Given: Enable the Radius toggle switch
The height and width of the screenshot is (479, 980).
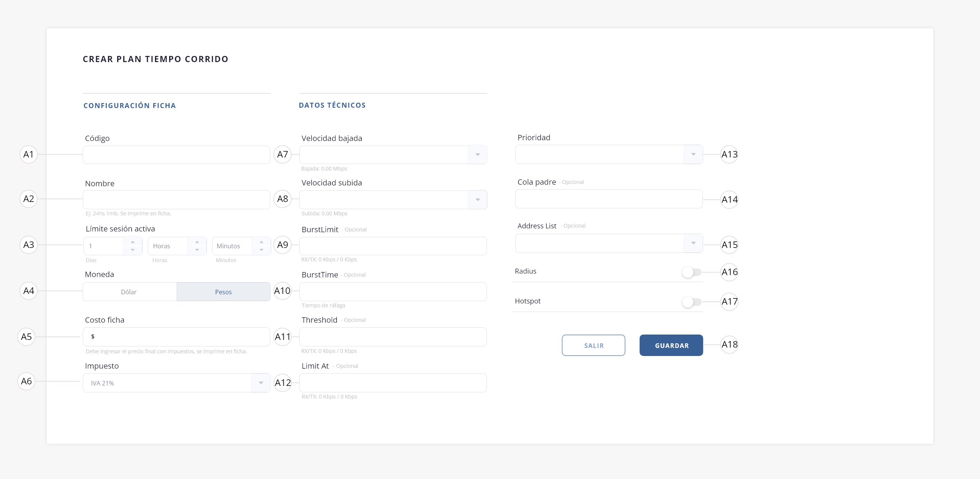Looking at the screenshot, I should (x=691, y=272).
